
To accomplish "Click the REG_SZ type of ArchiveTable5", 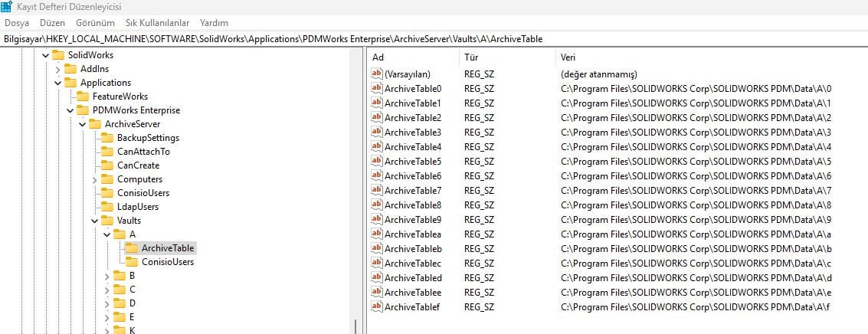I will click(479, 161).
